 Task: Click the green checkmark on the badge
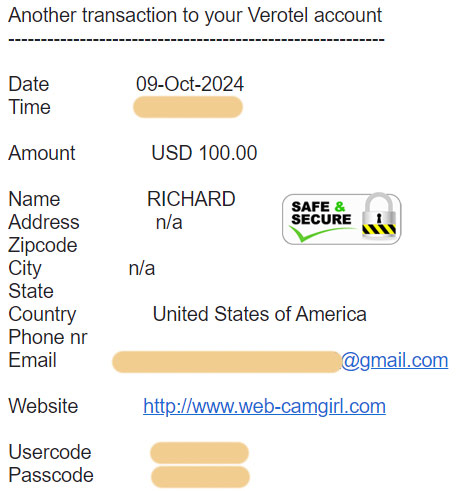click(320, 233)
